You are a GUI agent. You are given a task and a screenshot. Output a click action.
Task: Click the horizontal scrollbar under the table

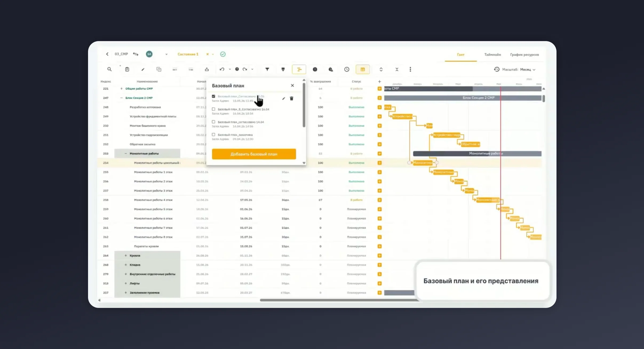[x=339, y=300]
